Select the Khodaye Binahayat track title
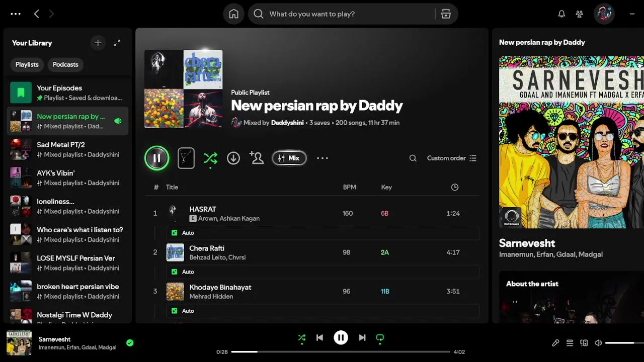The image size is (644, 362). (220, 287)
